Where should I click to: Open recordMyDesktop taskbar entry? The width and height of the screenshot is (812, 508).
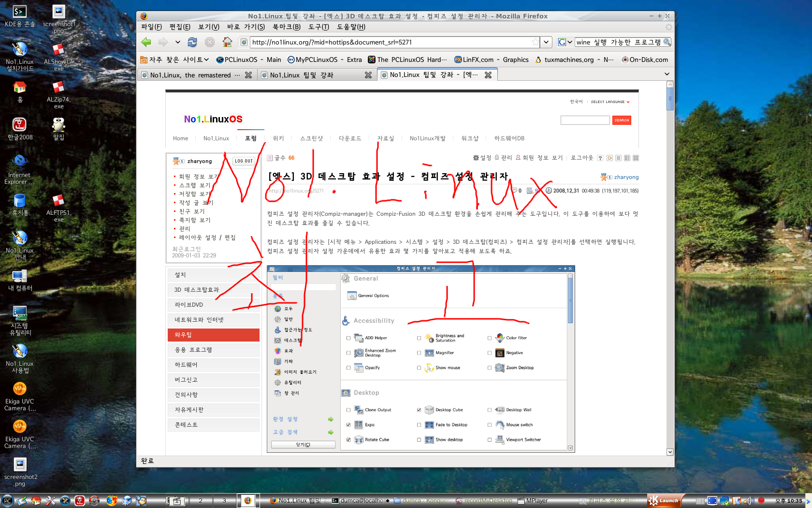click(484, 501)
